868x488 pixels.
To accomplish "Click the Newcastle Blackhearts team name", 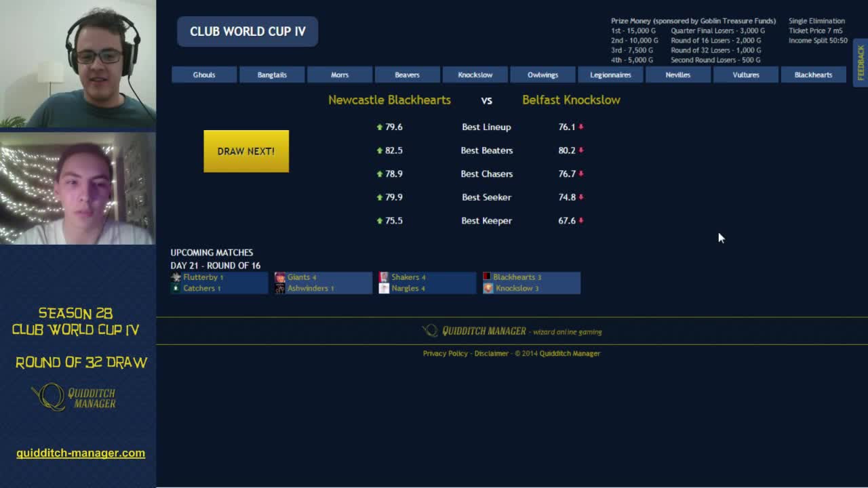I will 389,100.
